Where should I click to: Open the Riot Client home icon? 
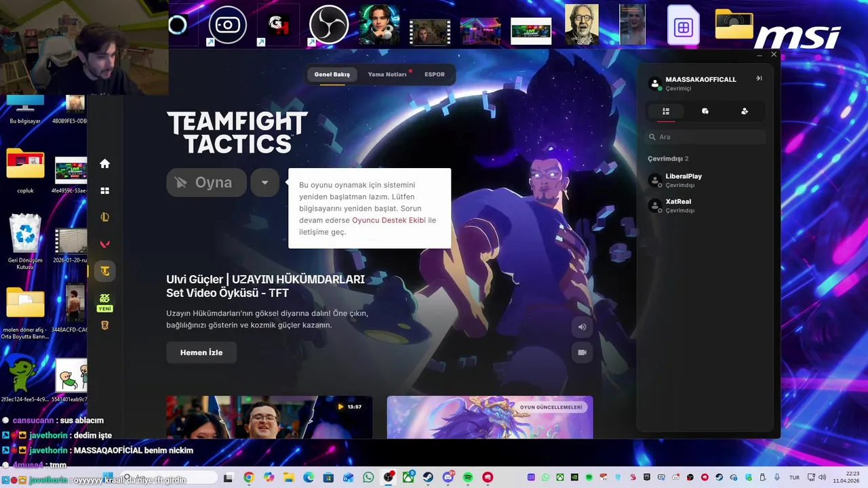tap(104, 163)
